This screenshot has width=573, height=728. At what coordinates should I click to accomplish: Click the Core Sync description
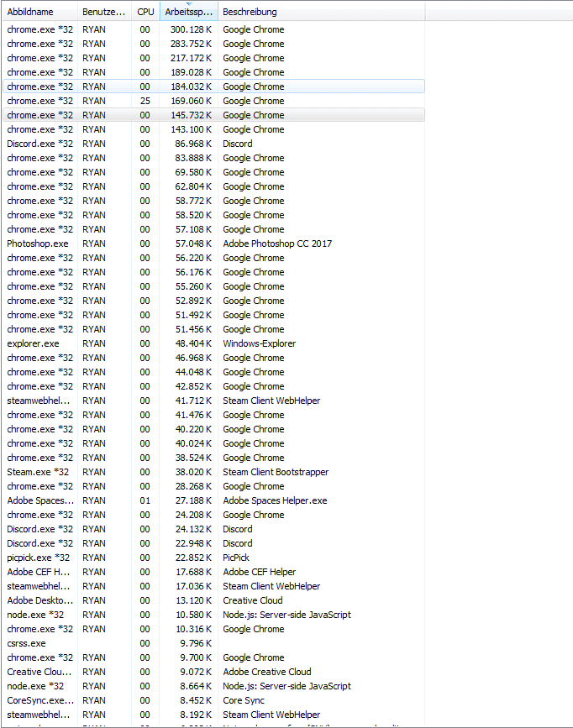[x=244, y=700]
